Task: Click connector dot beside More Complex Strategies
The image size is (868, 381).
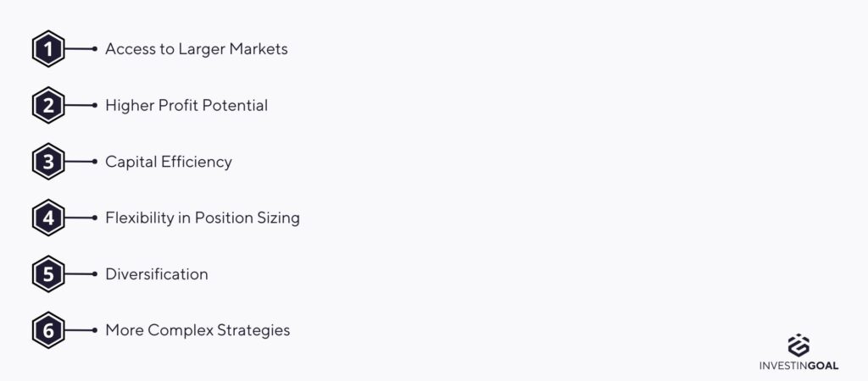Action: click(95, 331)
